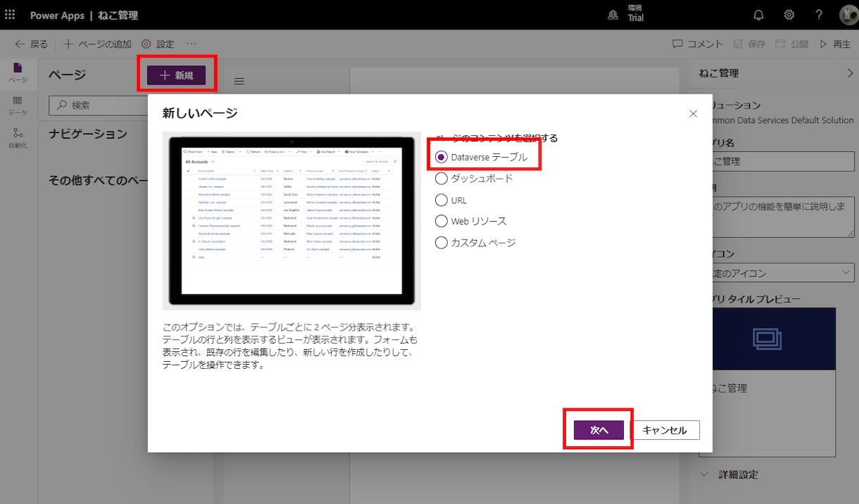This screenshot has width=859, height=504.
Task: Click the 保存 save button
Action: coord(749,44)
